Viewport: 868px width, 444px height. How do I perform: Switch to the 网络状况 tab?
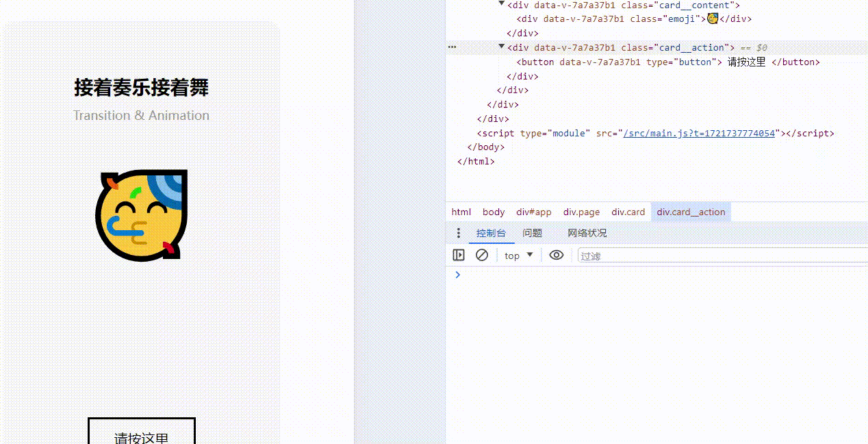(x=586, y=233)
